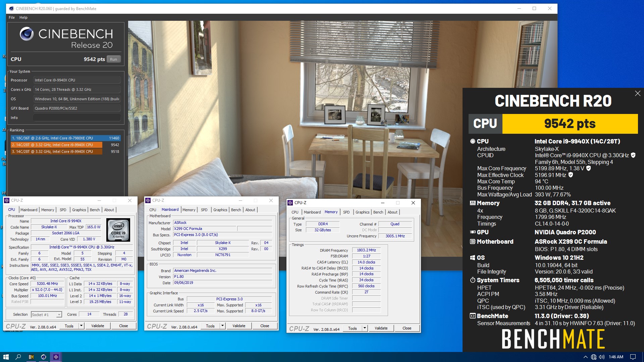Click the Cinebench logo sphere icon
The width and height of the screenshot is (644, 362).
(x=26, y=34)
